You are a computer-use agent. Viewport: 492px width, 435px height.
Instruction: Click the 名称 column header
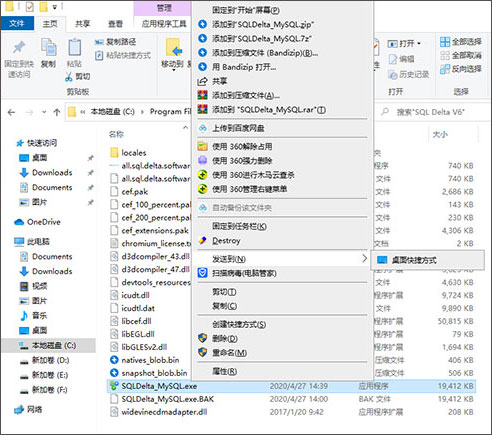point(116,134)
